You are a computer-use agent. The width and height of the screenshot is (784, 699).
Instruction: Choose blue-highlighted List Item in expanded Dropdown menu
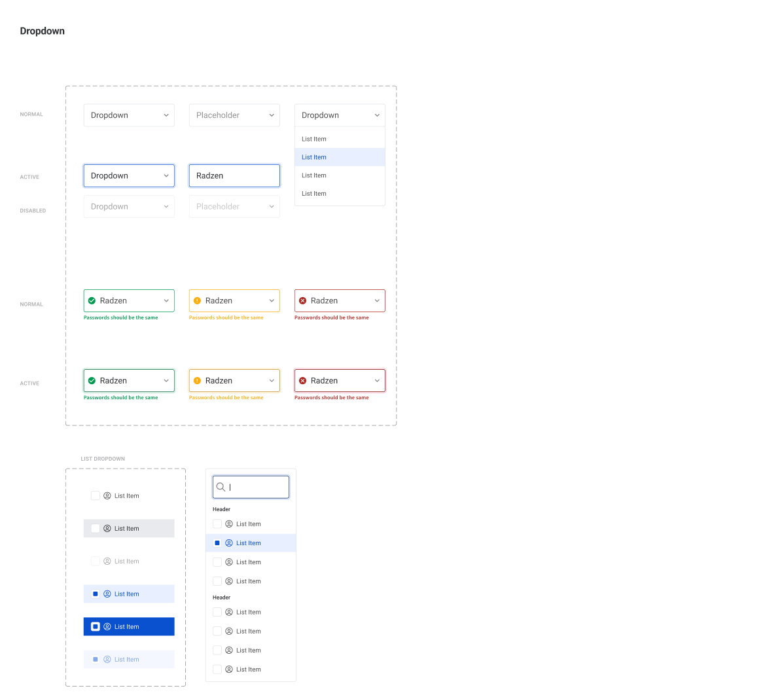tap(340, 157)
